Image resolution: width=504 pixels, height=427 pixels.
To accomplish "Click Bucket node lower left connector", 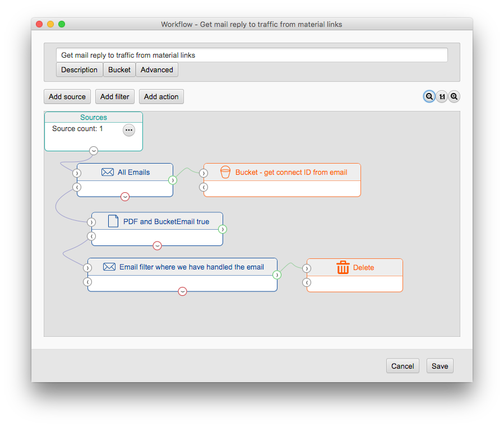I will [x=204, y=187].
